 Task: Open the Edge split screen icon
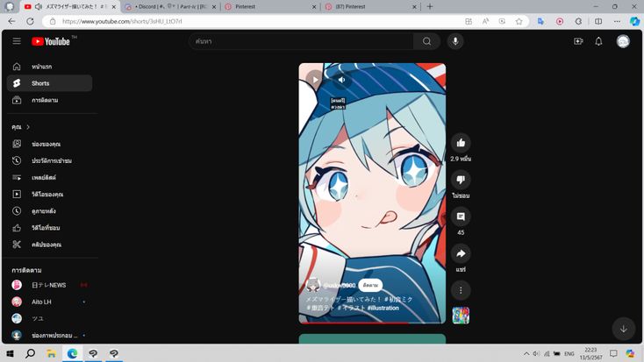coord(598,21)
